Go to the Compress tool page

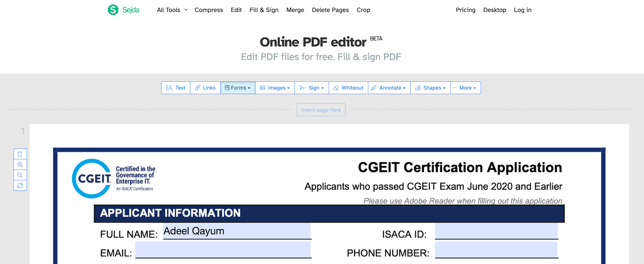point(209,10)
